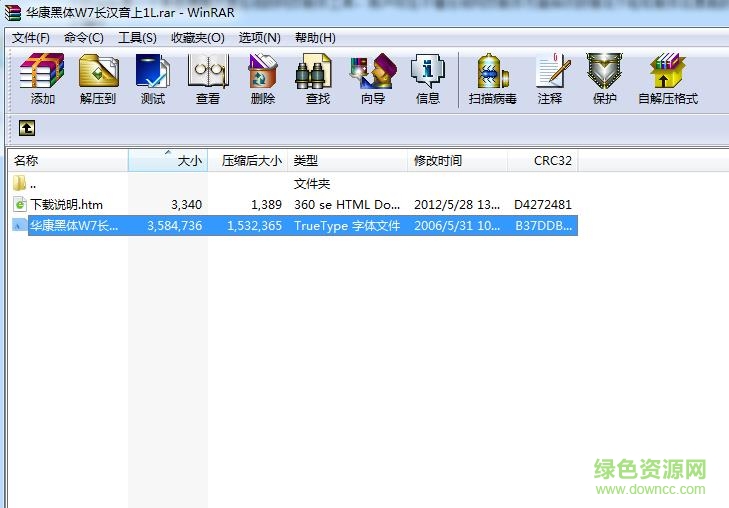The height and width of the screenshot is (508, 729).
Task: Open the 命令(C) menu
Action: click(84, 38)
